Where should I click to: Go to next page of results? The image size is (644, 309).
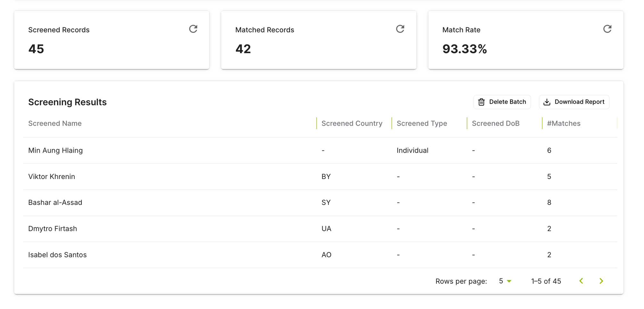click(x=601, y=281)
